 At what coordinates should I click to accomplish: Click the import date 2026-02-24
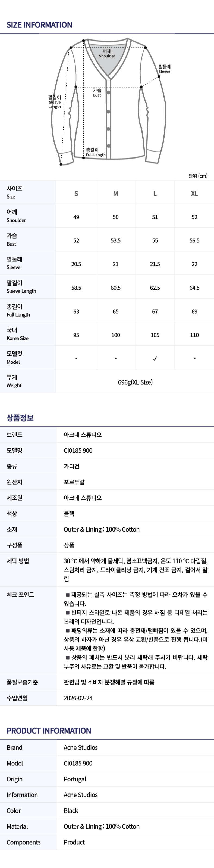point(78,698)
